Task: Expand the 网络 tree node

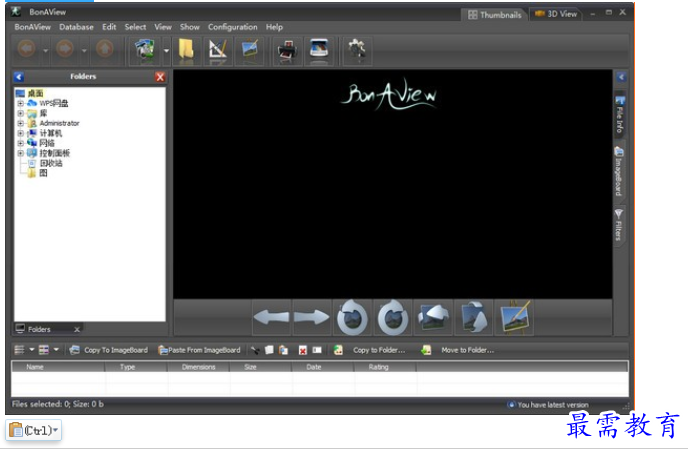Action: [x=20, y=143]
